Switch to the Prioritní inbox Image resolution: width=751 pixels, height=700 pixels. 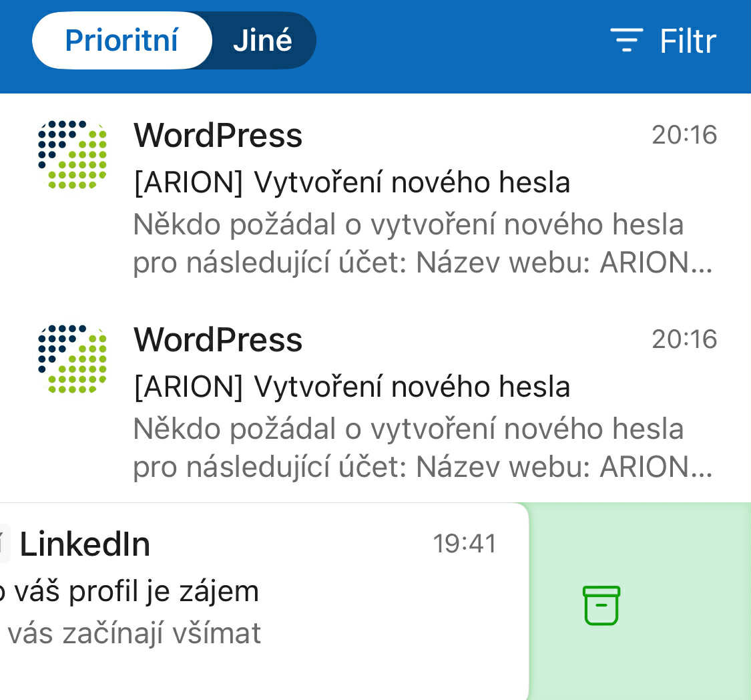[121, 41]
